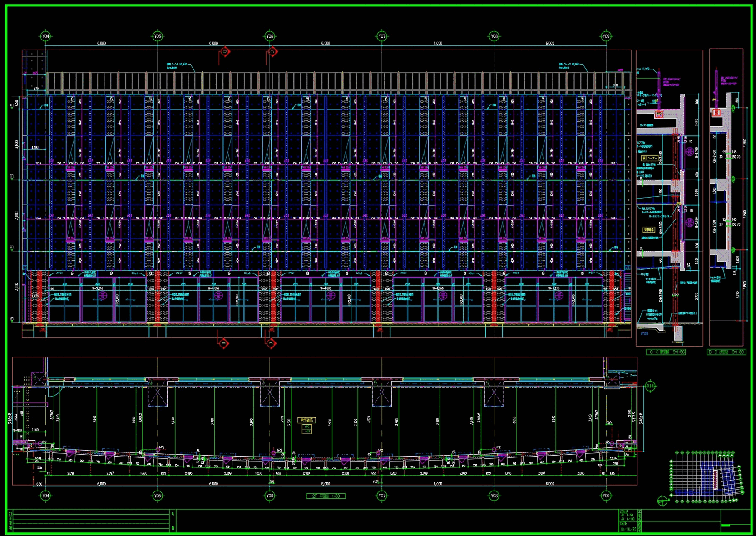
Task: Click the top Y04 grid bubble
Action: pos(45,36)
